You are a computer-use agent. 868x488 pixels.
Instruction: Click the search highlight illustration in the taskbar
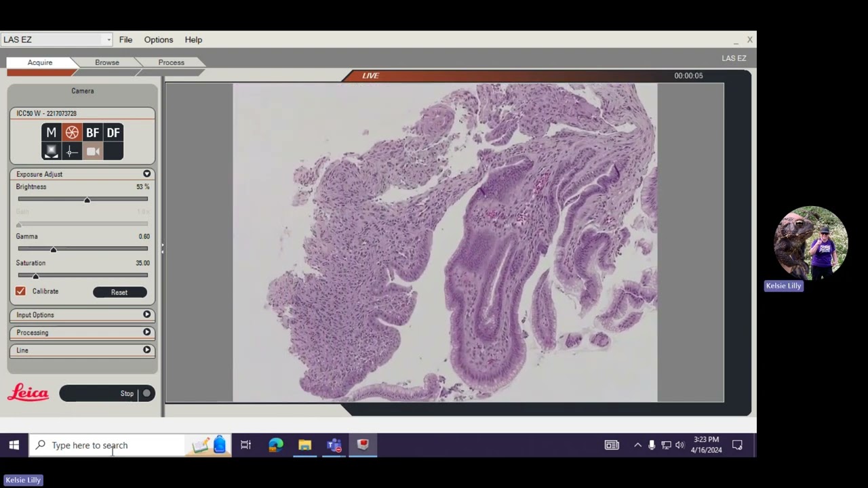(x=208, y=445)
